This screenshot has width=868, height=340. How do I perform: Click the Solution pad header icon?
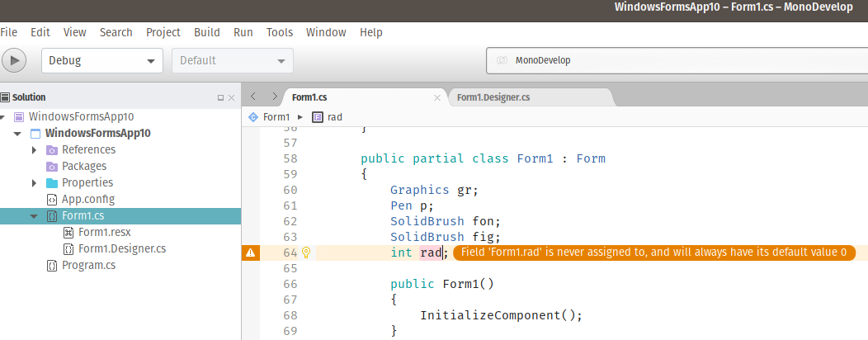click(x=5, y=97)
